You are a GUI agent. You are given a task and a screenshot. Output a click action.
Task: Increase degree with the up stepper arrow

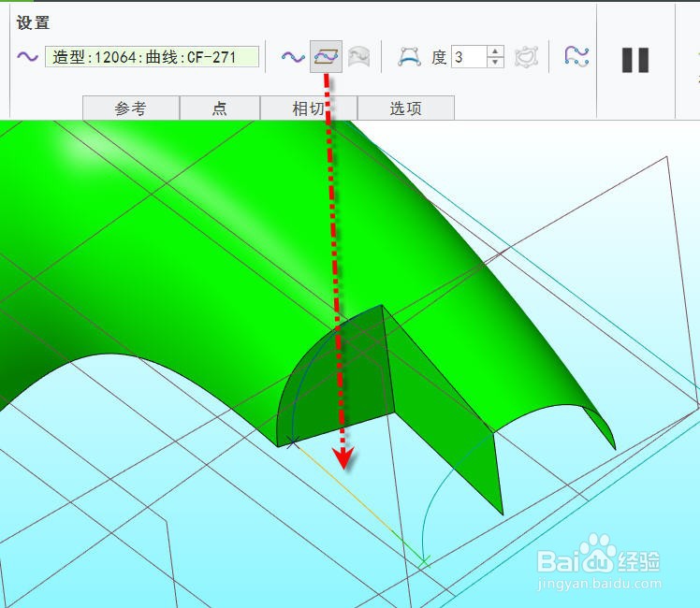[495, 51]
